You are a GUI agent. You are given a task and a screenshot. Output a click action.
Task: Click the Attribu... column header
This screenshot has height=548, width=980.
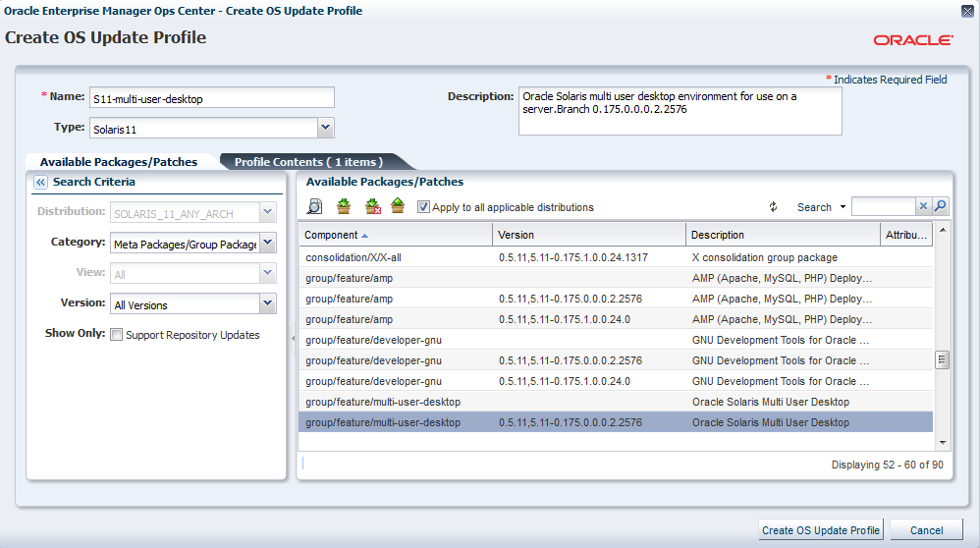click(906, 235)
